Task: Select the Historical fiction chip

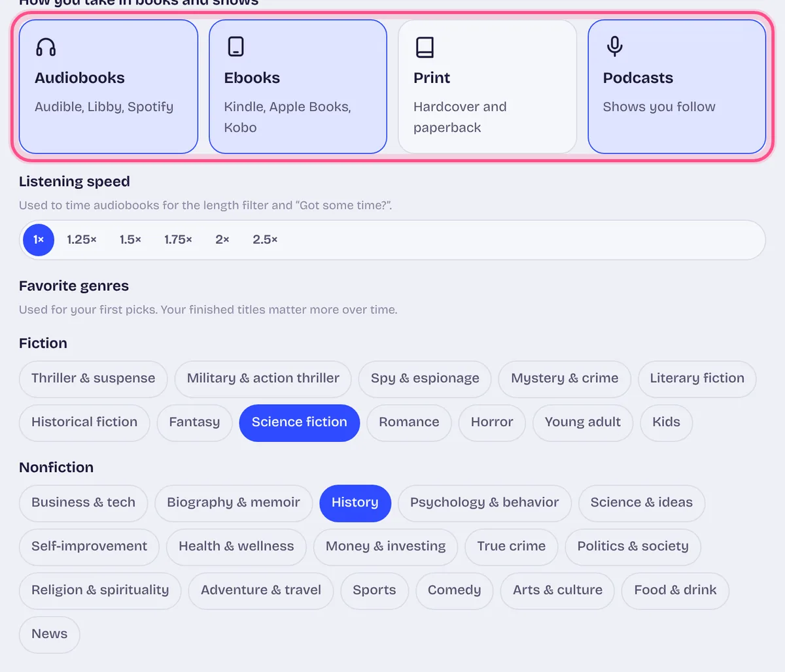Action: (x=84, y=422)
